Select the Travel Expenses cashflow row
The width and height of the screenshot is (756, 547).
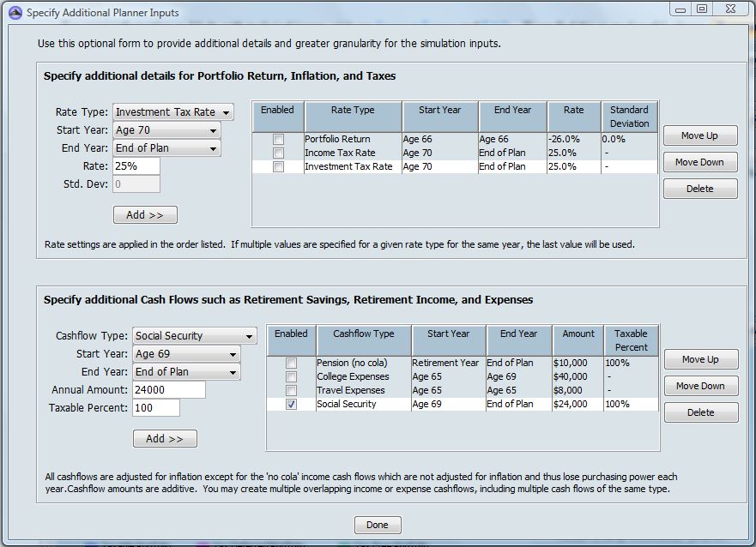pos(463,390)
